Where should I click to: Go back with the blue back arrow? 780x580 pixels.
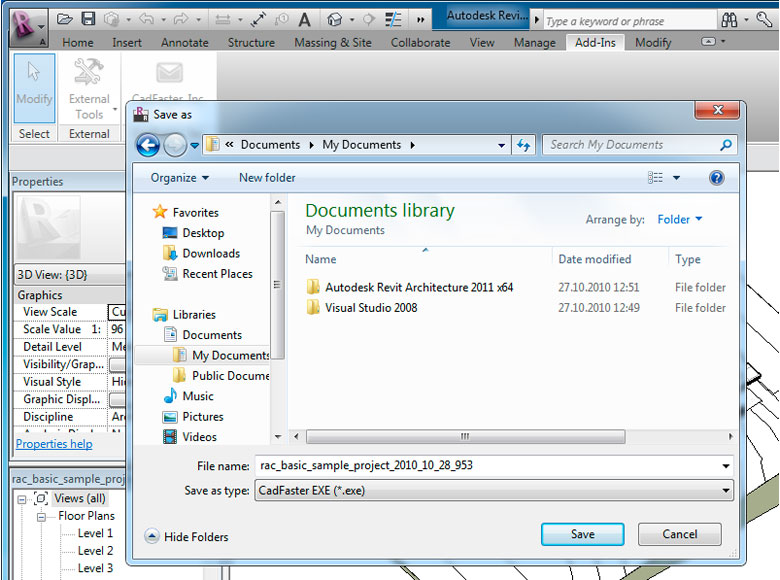[x=148, y=145]
